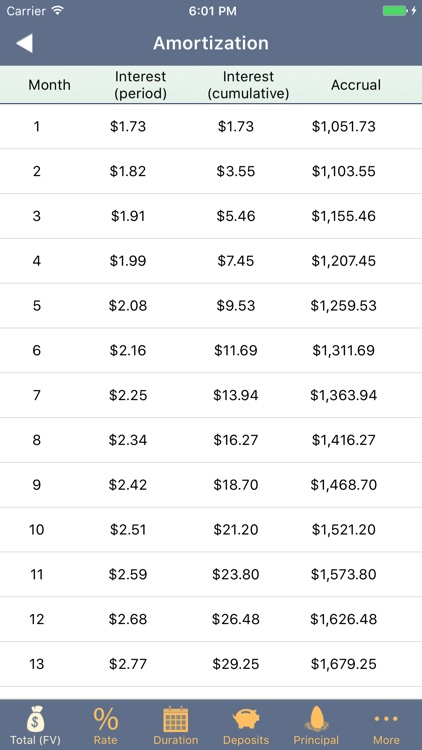The height and width of the screenshot is (750, 422).
Task: Select month 1 row accrual $1,051.73
Action: pos(344,127)
